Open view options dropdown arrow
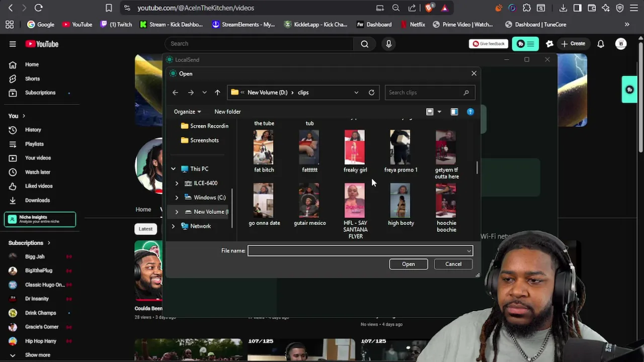Viewport: 644px width, 362px height. point(439,112)
